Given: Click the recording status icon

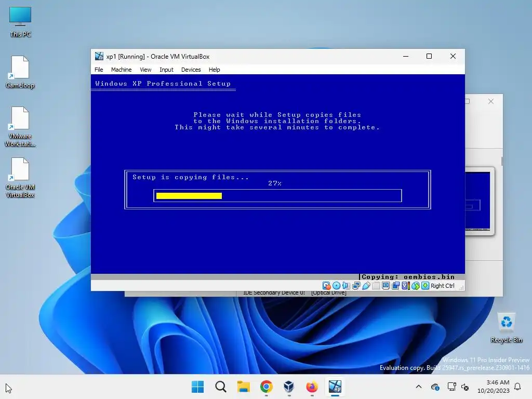Looking at the screenshot, I should 395,286.
